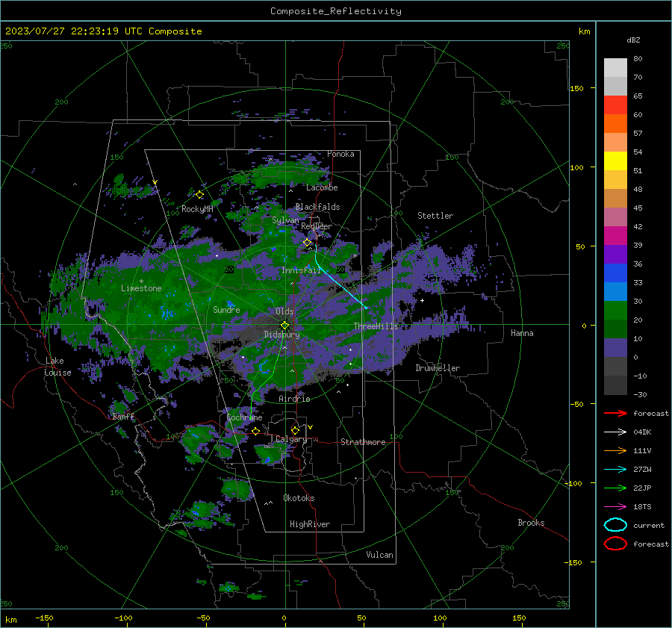
Task: Click the 45 value on dBZ scale
Action: (638, 208)
